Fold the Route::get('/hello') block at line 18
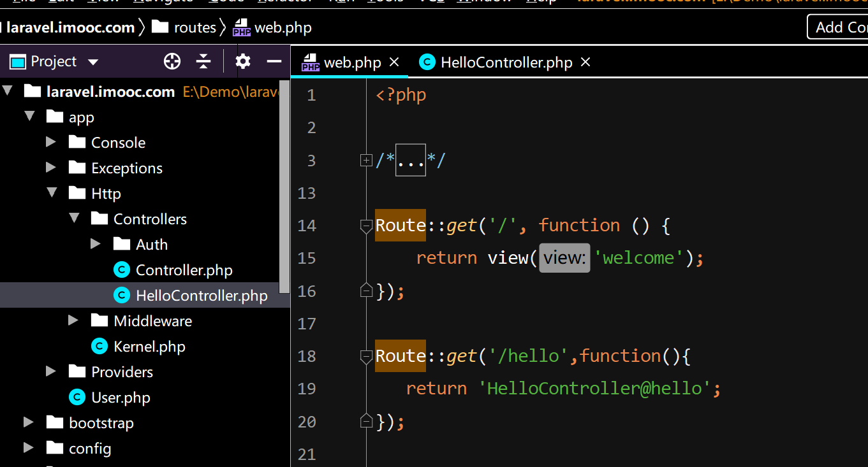Screen dimensions: 868x467 (x=366, y=357)
